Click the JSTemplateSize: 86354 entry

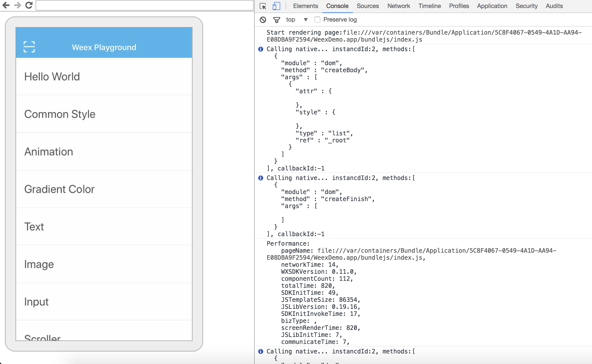(321, 300)
